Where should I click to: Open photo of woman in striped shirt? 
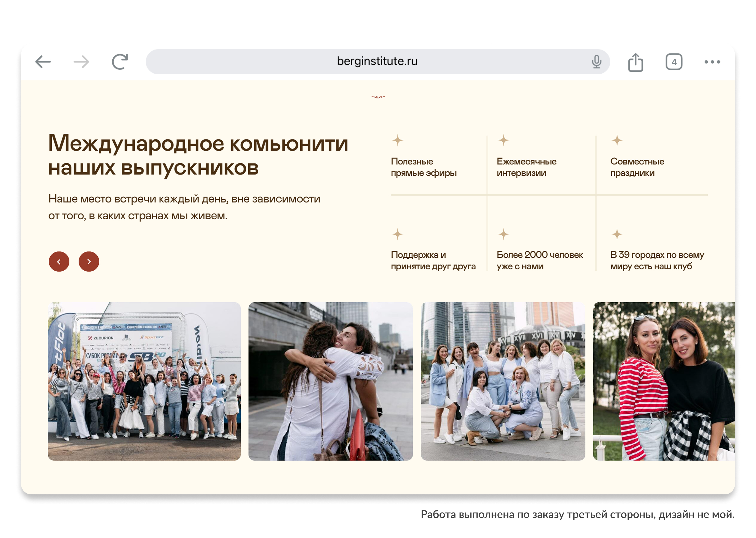point(663,381)
